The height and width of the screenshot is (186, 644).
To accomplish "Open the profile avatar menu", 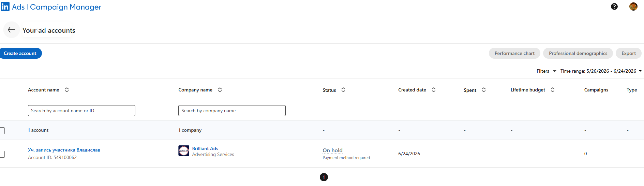I will (x=633, y=6).
